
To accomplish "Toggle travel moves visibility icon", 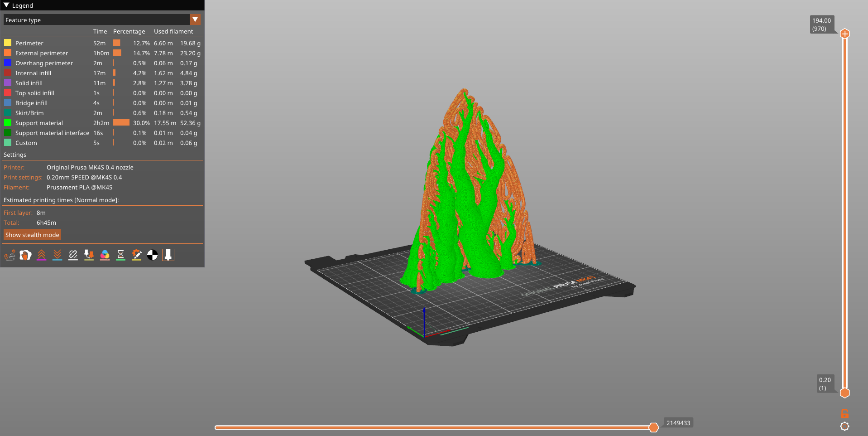I will coord(10,255).
